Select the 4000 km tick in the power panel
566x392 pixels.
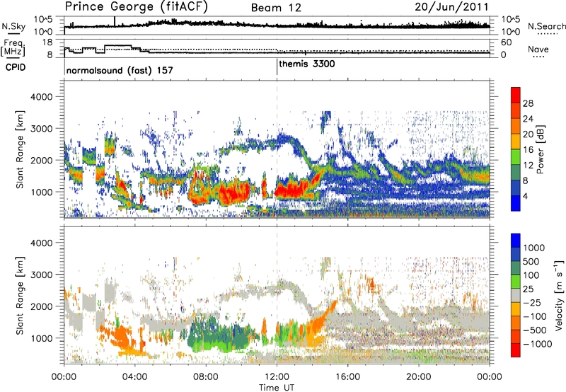coord(41,97)
